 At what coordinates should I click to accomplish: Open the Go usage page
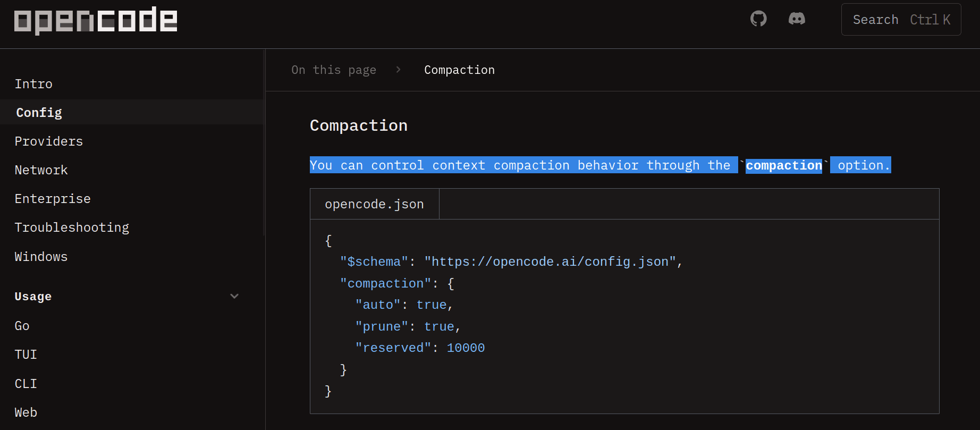pyautogui.click(x=22, y=326)
